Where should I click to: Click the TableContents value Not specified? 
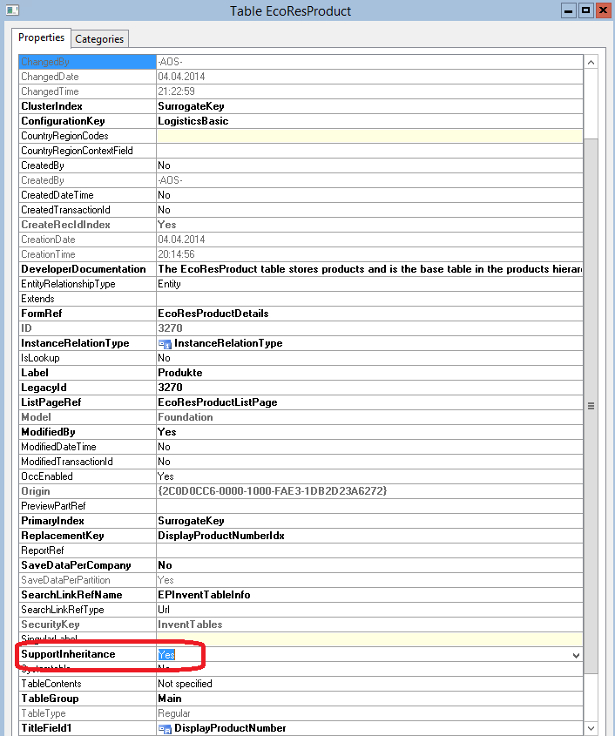click(x=185, y=684)
